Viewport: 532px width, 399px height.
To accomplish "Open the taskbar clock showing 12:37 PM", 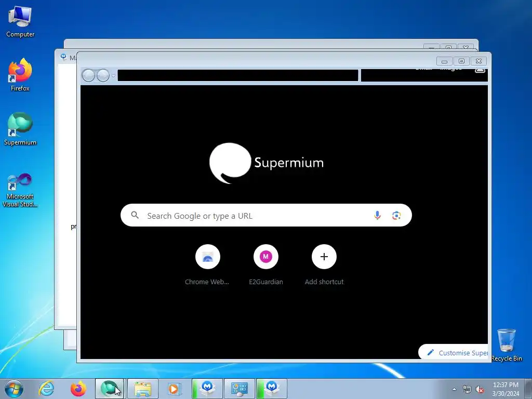I will (x=506, y=389).
